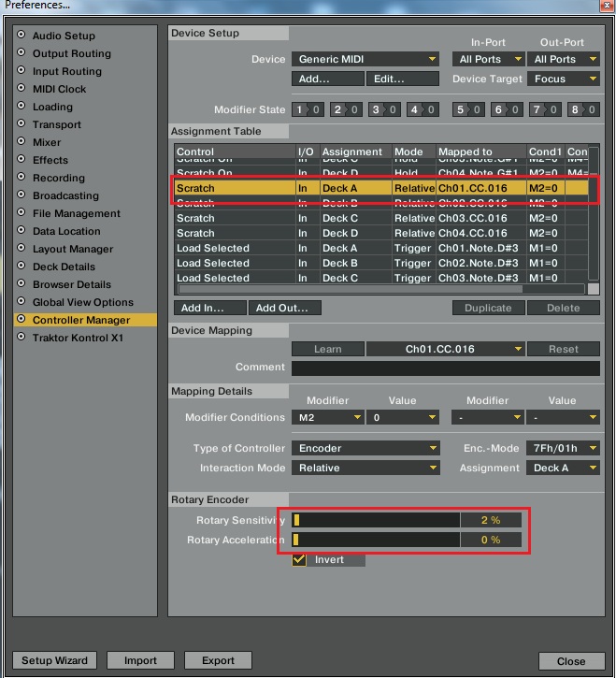This screenshot has width=616, height=678.
Task: Click the Rotary Sensitivity slider
Action: point(376,520)
